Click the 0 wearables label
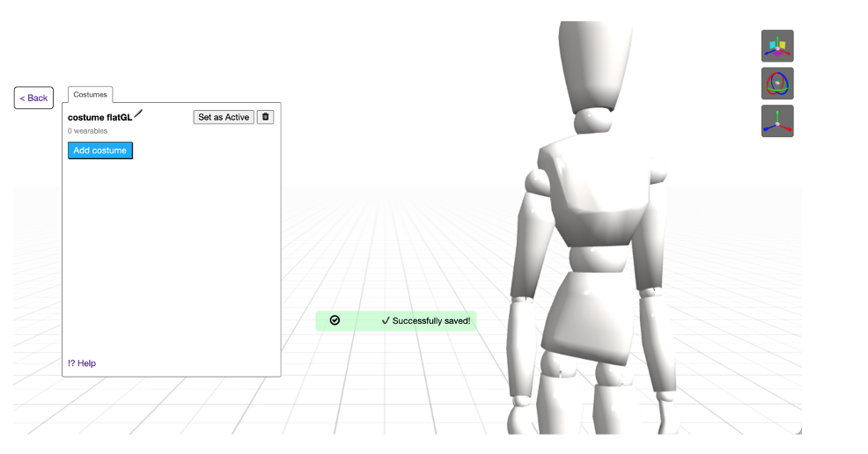Image resolution: width=868 pixels, height=454 pixels. point(87,131)
